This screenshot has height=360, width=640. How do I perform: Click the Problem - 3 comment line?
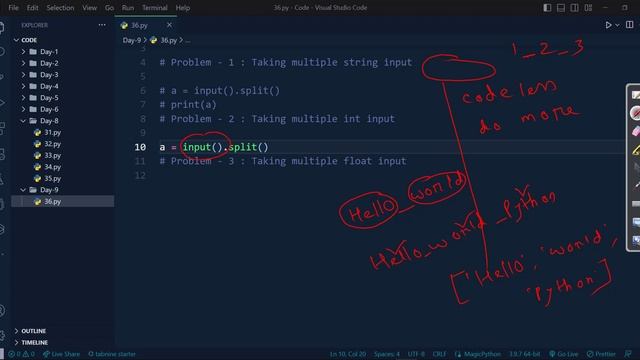tap(283, 161)
